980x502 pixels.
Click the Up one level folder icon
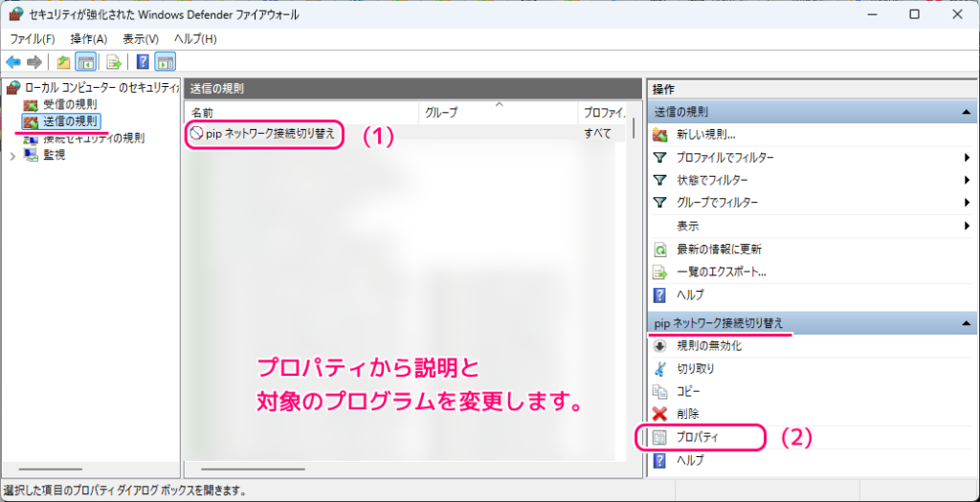coord(63,62)
